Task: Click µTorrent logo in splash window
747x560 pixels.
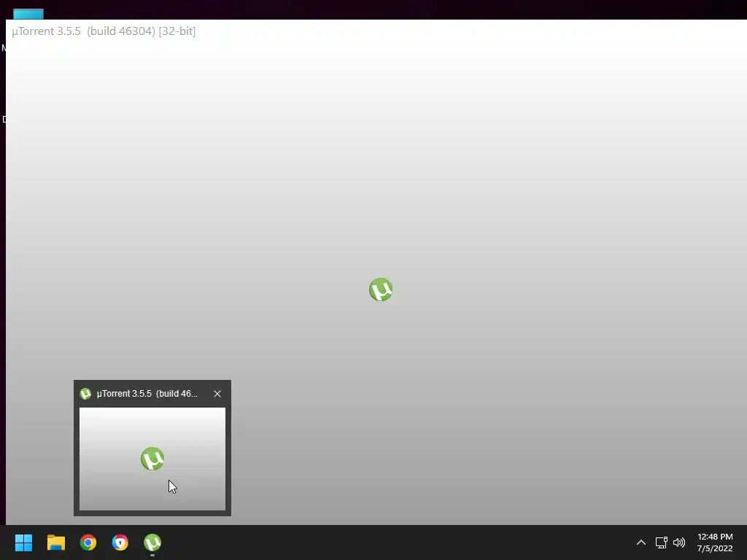Action: [x=381, y=289]
